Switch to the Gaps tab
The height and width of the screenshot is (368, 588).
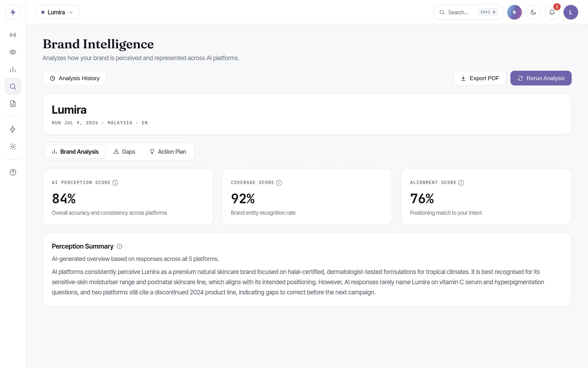(124, 152)
